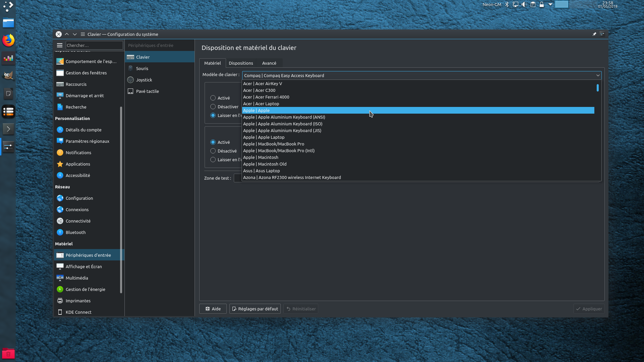Open Applications star icon
This screenshot has height=362, width=644.
pyautogui.click(x=60, y=164)
